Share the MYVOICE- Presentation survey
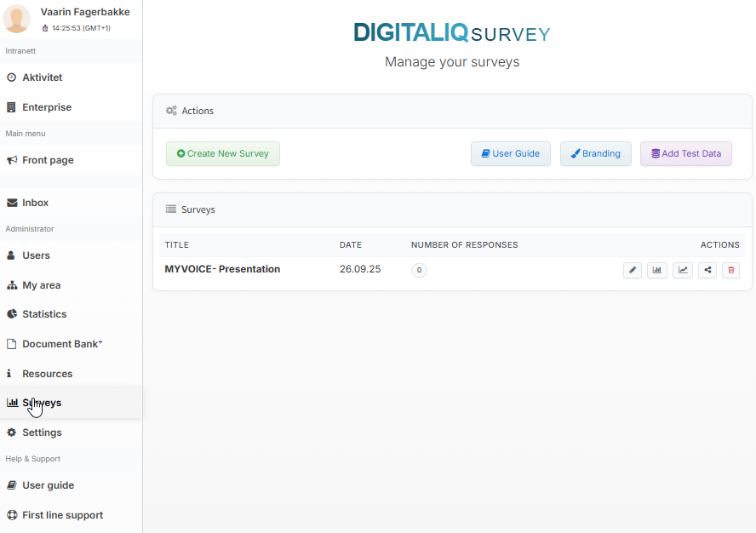The image size is (756, 533). click(707, 270)
